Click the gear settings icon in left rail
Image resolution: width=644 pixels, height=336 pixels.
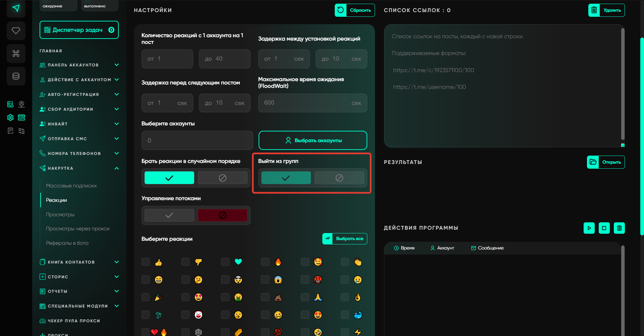click(x=10, y=117)
